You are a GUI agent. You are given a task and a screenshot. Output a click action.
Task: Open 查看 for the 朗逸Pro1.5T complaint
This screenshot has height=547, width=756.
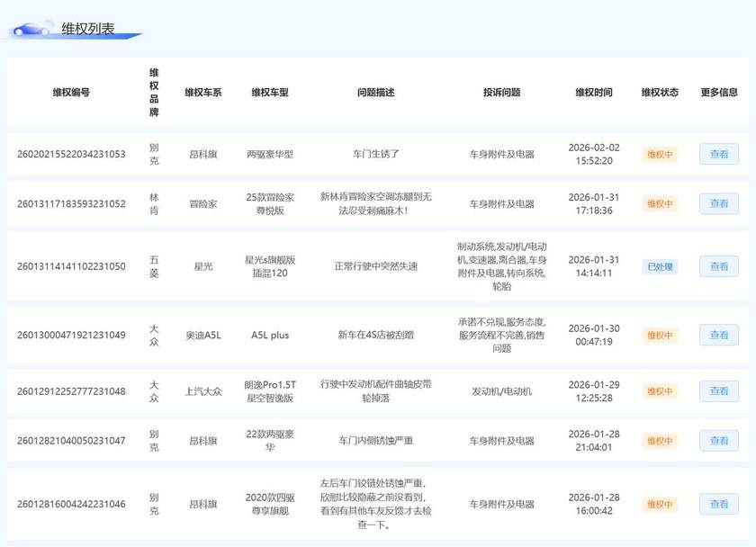[718, 391]
